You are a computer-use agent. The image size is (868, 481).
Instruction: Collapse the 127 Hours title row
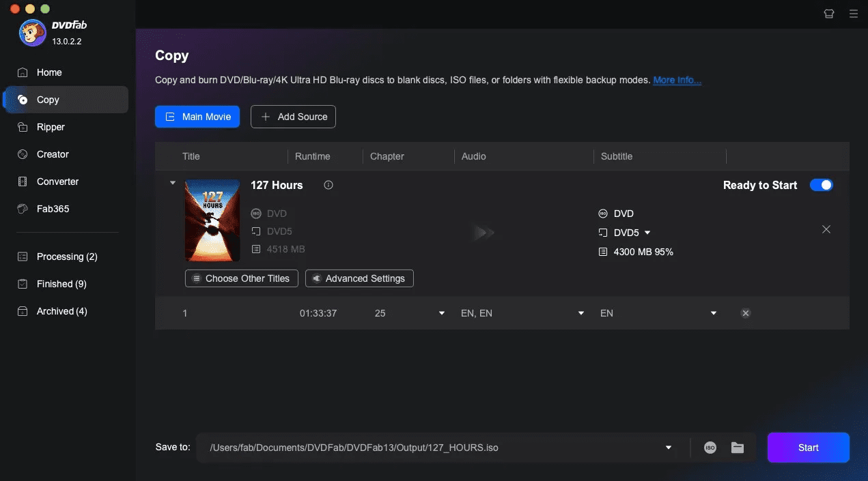pos(173,183)
